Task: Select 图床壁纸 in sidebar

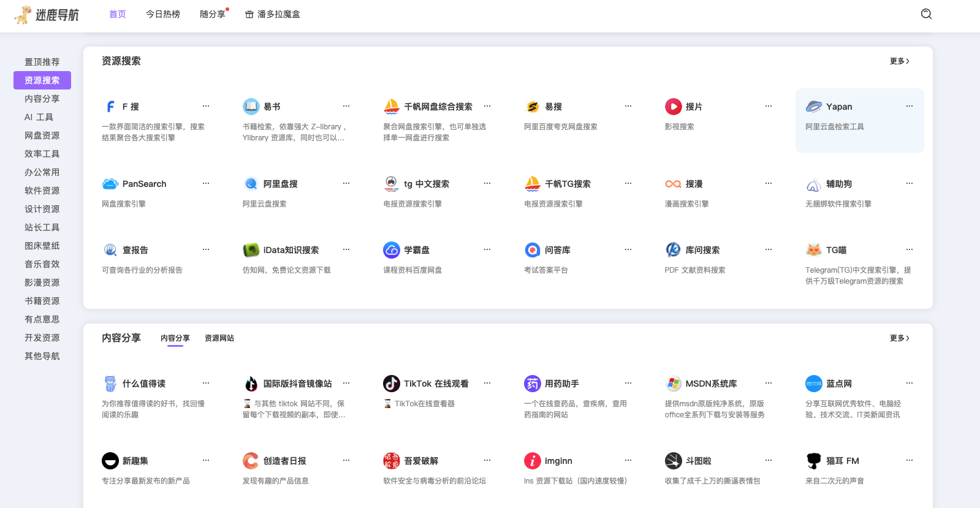Action: 42,246
